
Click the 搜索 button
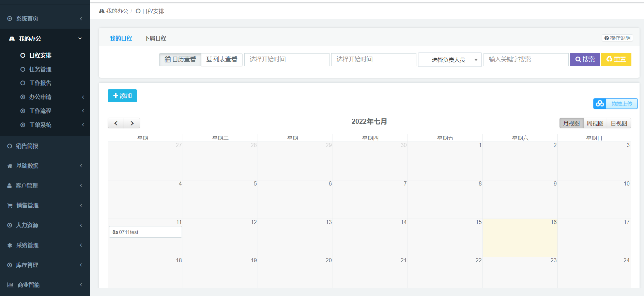pyautogui.click(x=585, y=59)
